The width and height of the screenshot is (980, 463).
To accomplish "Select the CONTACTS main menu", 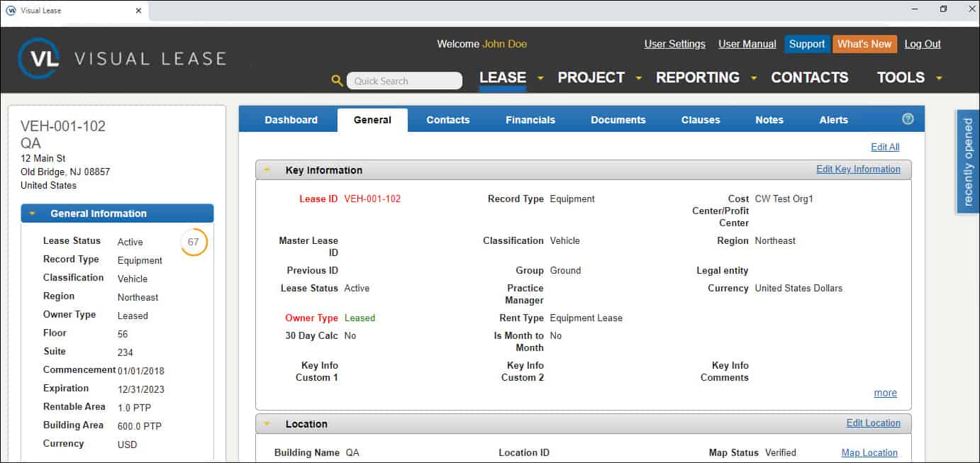I will 810,77.
